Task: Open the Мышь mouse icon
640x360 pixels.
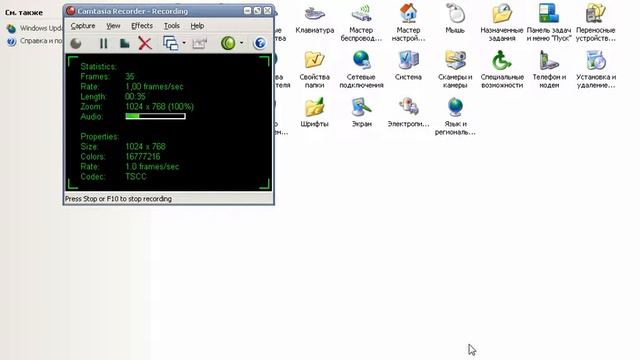Action: tap(455, 19)
